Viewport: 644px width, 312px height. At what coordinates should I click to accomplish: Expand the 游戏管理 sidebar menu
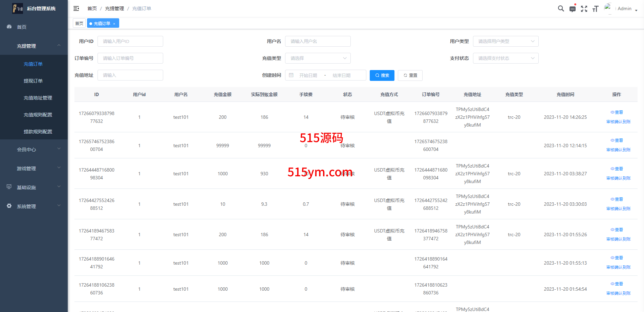pyautogui.click(x=34, y=168)
